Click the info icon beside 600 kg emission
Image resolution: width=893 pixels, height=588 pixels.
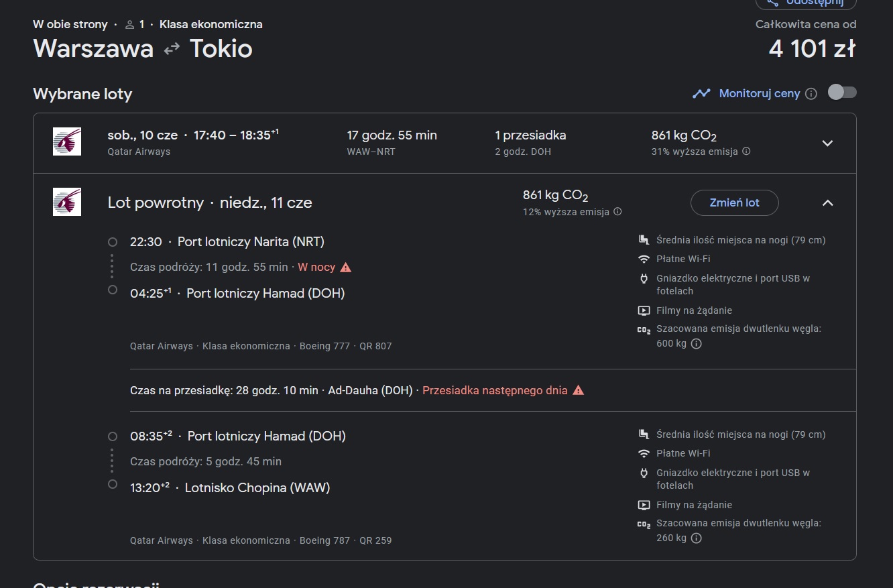[x=696, y=344]
